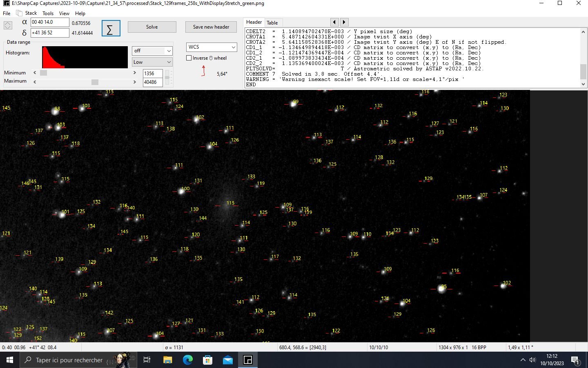Click the Save new header button
Image resolution: width=588 pixels, height=368 pixels.
(211, 27)
